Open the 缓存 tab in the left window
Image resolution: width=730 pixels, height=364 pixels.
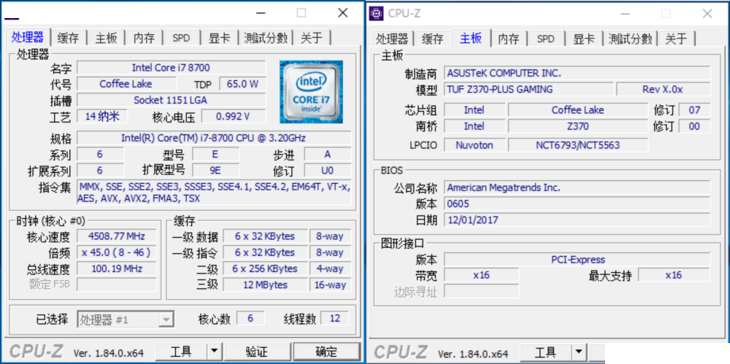pyautogui.click(x=68, y=38)
